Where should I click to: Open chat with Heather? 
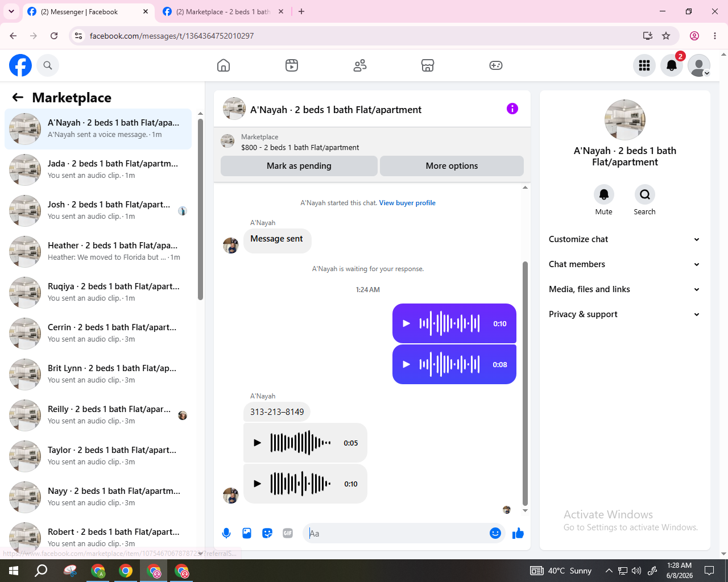[98, 252]
